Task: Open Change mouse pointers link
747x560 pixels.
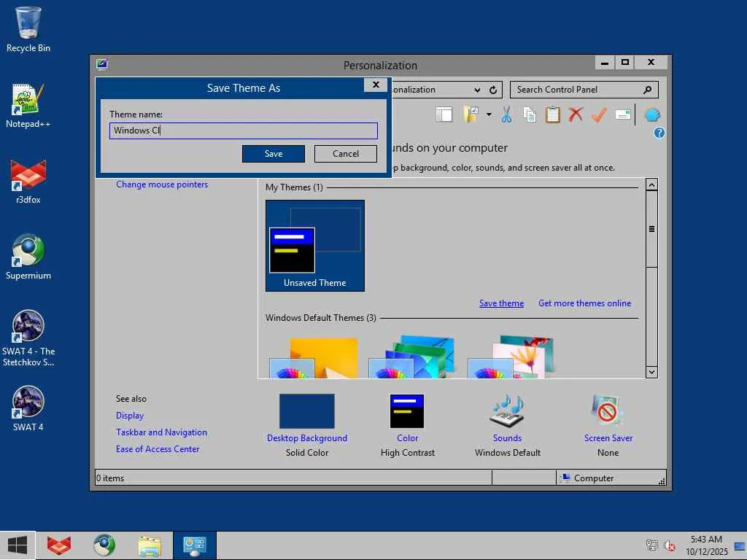Action: click(162, 184)
